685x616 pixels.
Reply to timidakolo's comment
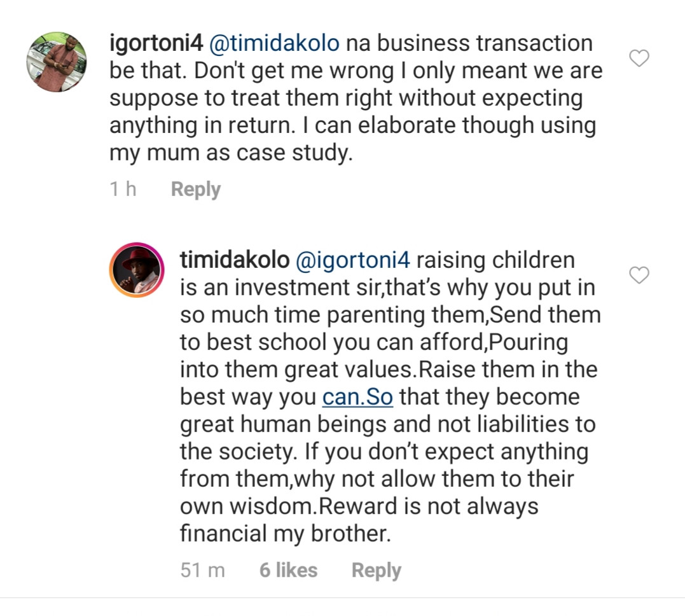(376, 570)
